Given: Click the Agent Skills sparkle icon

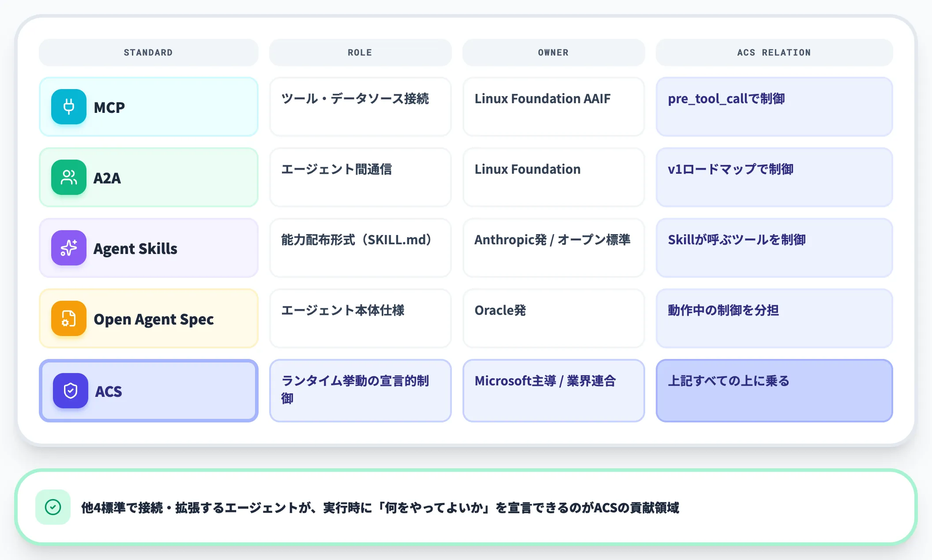Looking at the screenshot, I should [69, 248].
